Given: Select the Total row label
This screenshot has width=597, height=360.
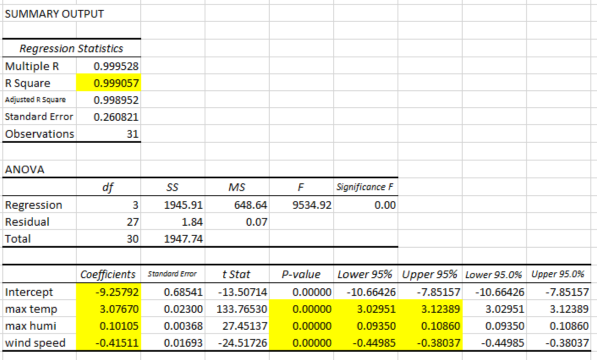Looking at the screenshot, I should click(x=18, y=239).
